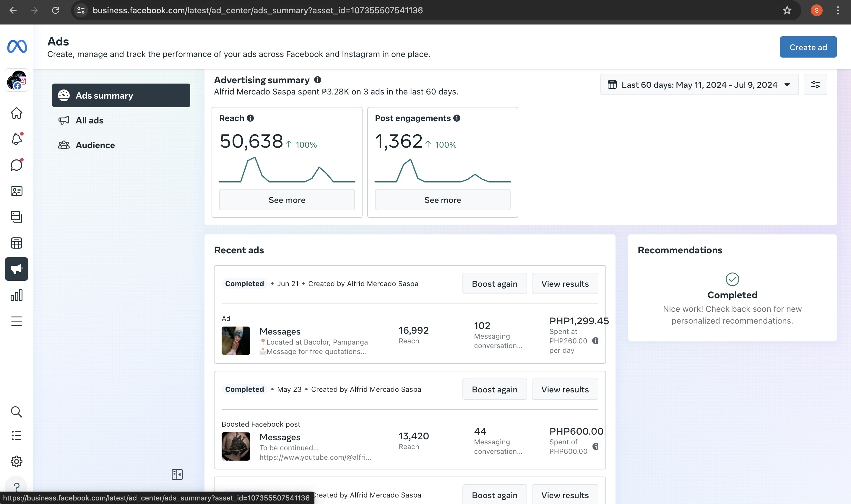The height and width of the screenshot is (504, 851).
Task: Open the Inbox chat bubble icon
Action: [16, 165]
